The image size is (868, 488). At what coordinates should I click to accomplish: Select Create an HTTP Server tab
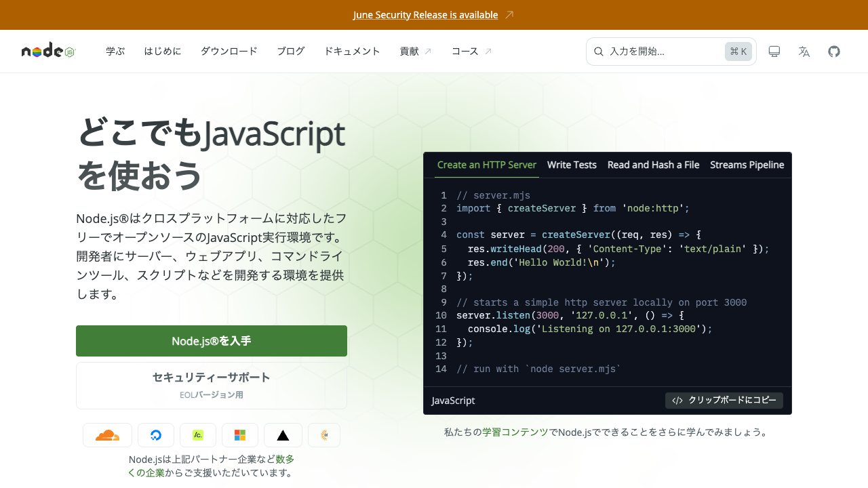click(x=487, y=165)
